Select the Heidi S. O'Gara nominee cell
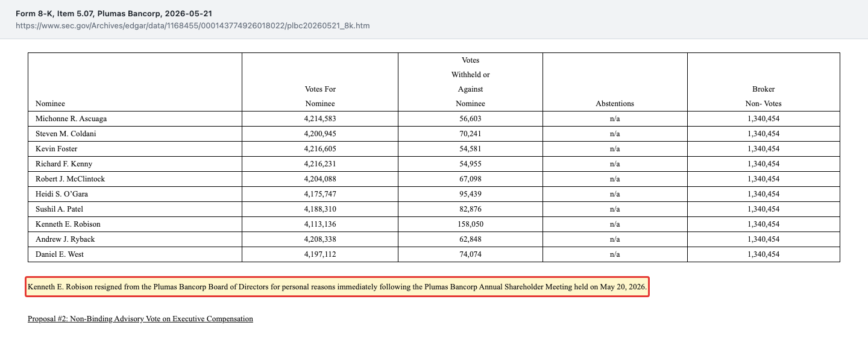The image size is (868, 340). 135,194
